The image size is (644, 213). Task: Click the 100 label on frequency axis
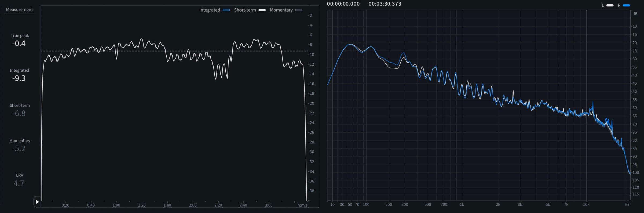(366, 204)
